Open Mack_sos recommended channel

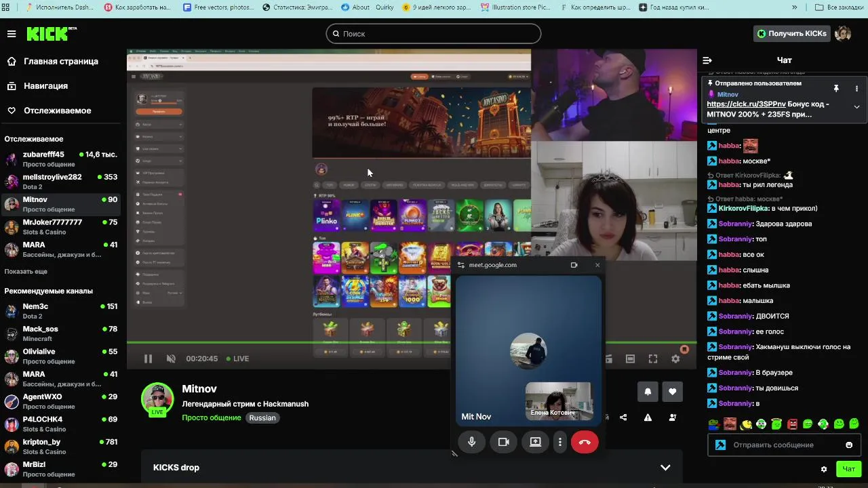[x=61, y=333]
